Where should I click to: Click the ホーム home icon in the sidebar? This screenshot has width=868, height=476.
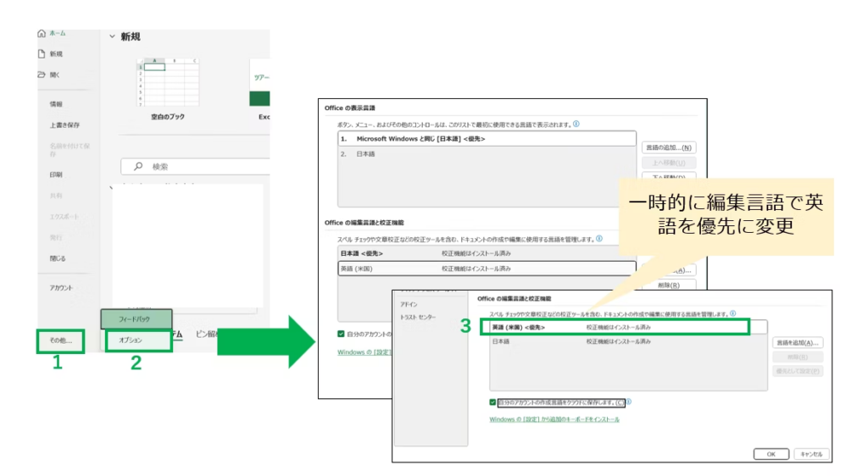41,33
